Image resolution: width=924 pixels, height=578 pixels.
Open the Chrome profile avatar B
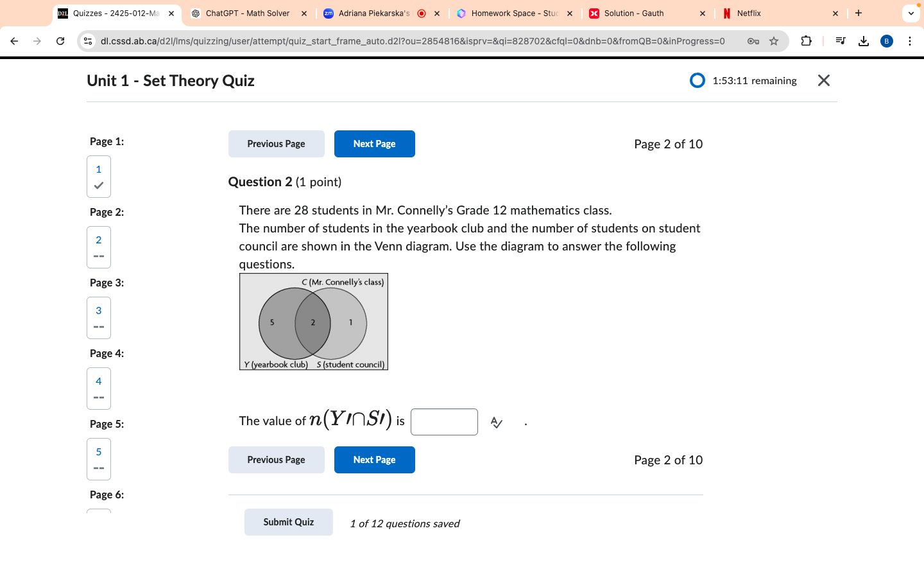click(887, 41)
